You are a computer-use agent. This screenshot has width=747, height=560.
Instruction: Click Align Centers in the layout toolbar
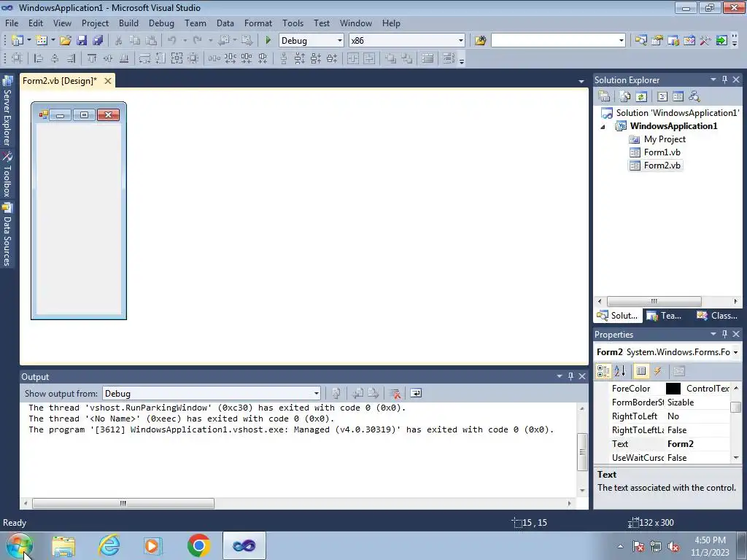click(x=55, y=58)
